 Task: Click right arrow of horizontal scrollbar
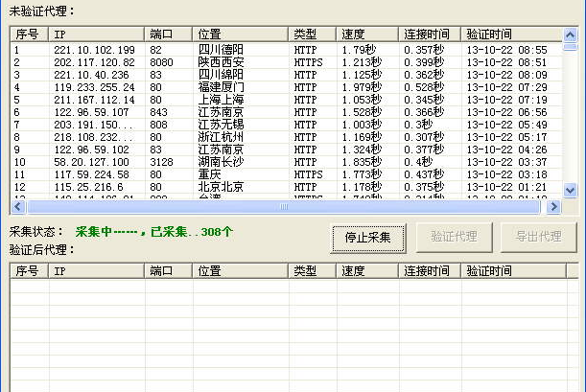[553, 207]
